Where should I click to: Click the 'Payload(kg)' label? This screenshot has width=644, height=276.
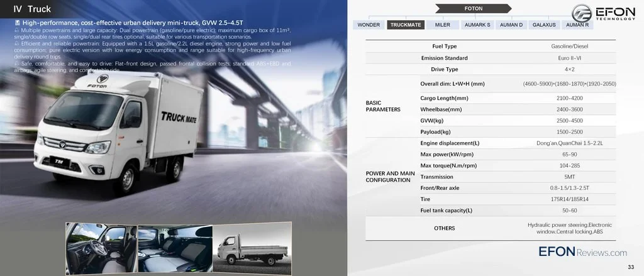(x=435, y=132)
